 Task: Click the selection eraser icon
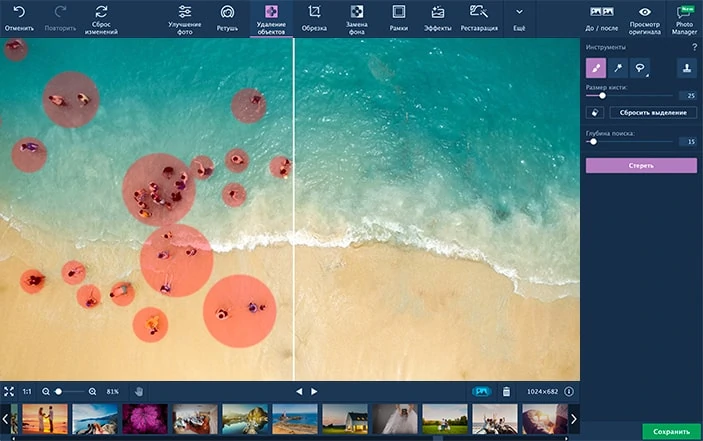point(596,112)
